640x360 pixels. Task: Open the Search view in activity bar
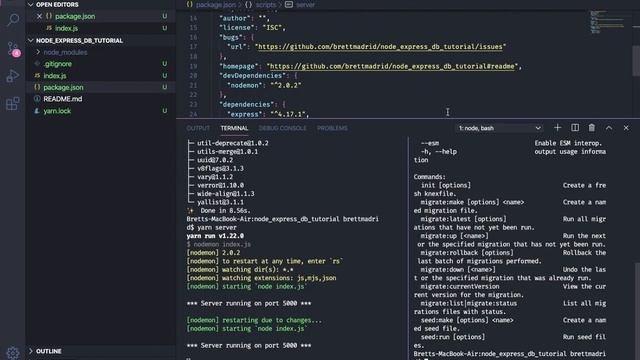(13, 19)
